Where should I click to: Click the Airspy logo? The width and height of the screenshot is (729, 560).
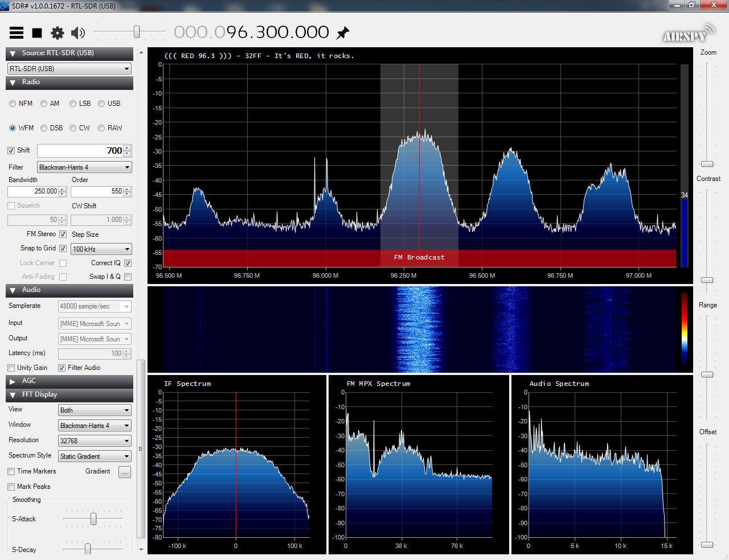coord(689,34)
